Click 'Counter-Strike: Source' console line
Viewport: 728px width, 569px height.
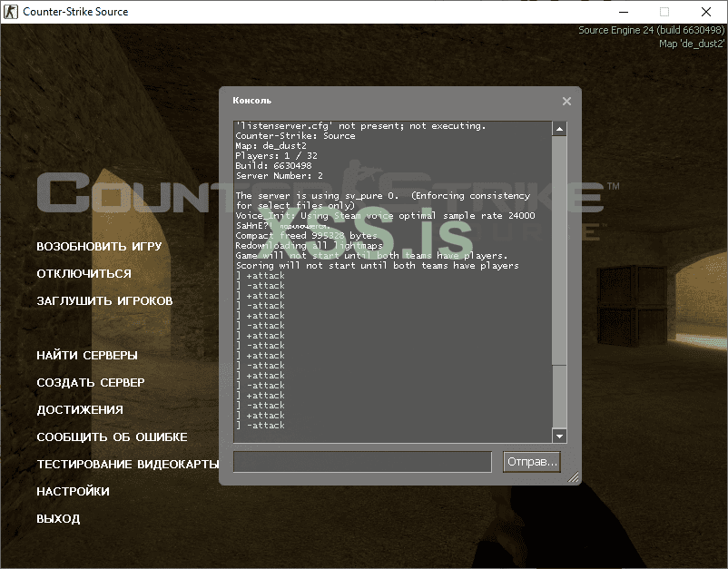click(x=295, y=136)
